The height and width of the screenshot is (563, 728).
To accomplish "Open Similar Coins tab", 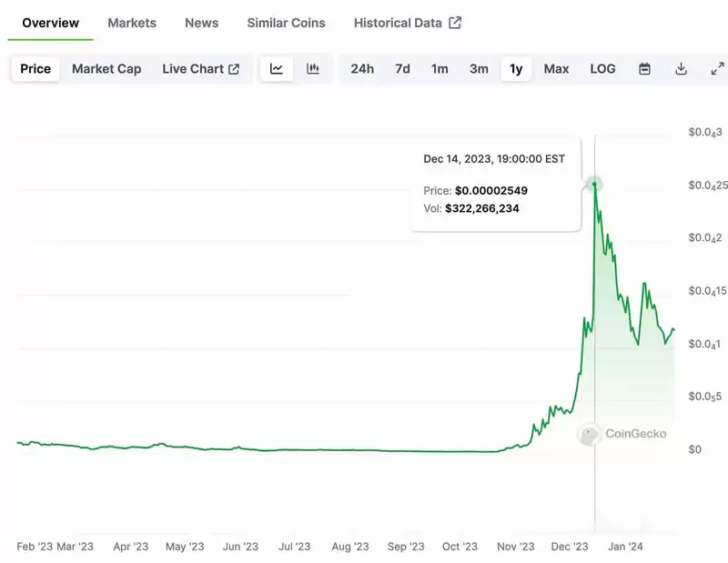I will point(286,23).
